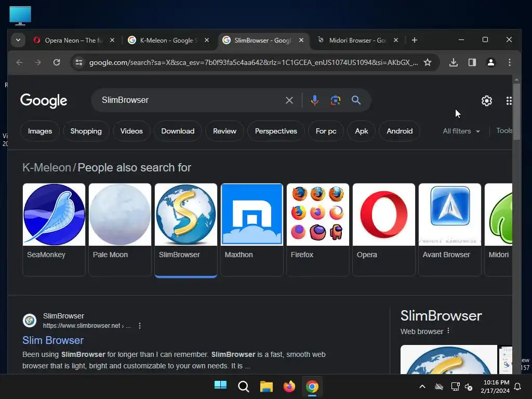Image resolution: width=532 pixels, height=399 pixels.
Task: Clear the search query
Action: pyautogui.click(x=289, y=100)
